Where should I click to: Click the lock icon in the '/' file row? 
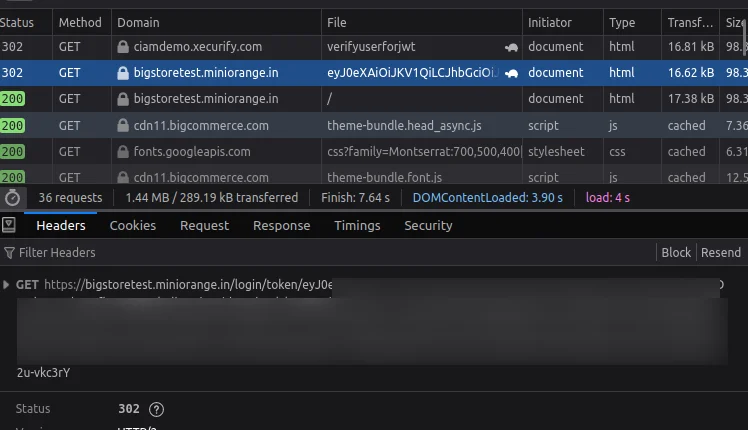[123, 99]
